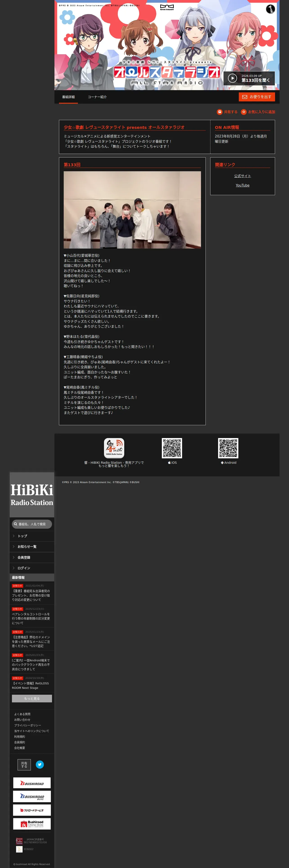Screen dimensions: 289x868
Task: Click the Android QR code
Action: coord(228,448)
